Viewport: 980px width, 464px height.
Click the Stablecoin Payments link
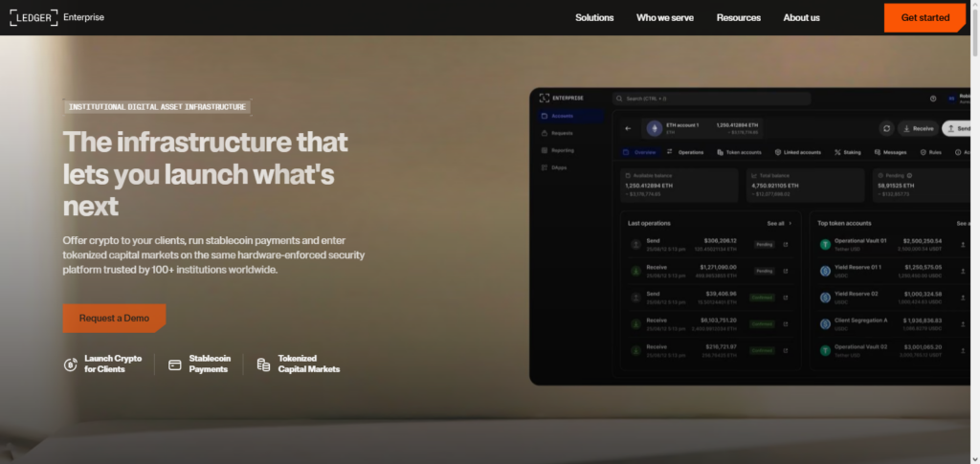pos(199,365)
